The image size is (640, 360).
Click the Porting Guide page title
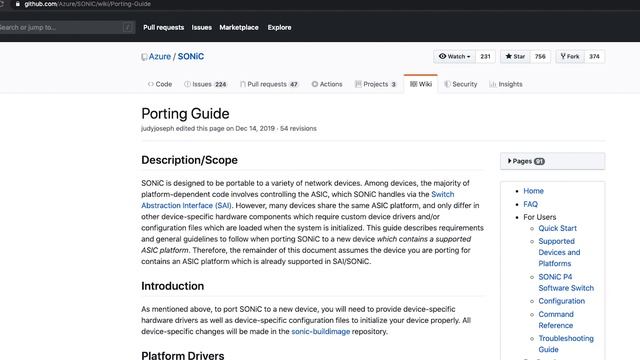185,113
